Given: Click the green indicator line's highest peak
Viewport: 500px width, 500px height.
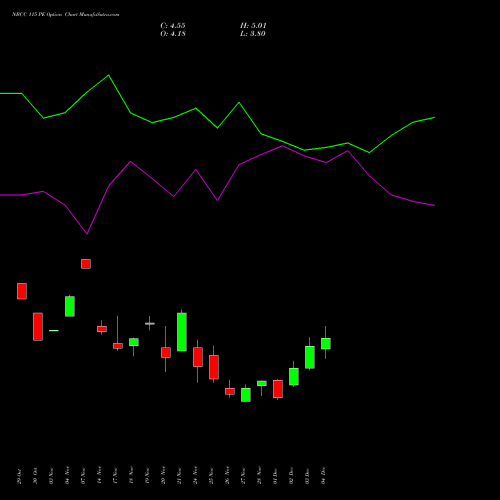Looking at the screenshot, I should click(108, 75).
